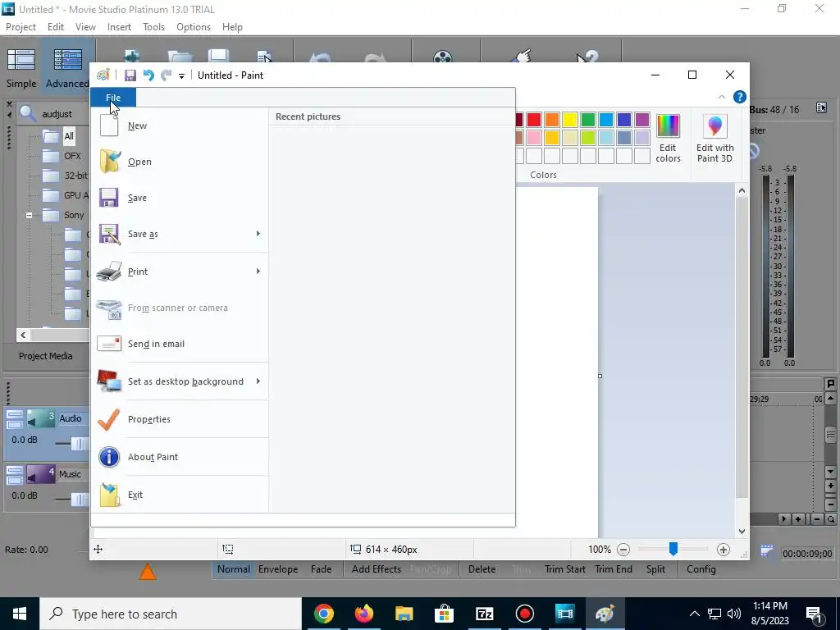Pick the orange color swatch
Screen dimensions: 840x630
tap(552, 120)
